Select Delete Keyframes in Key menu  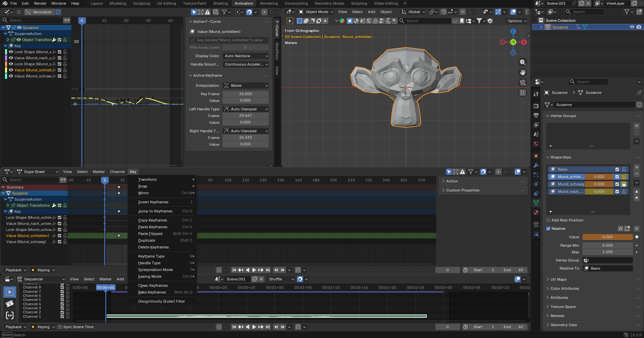pos(162,247)
